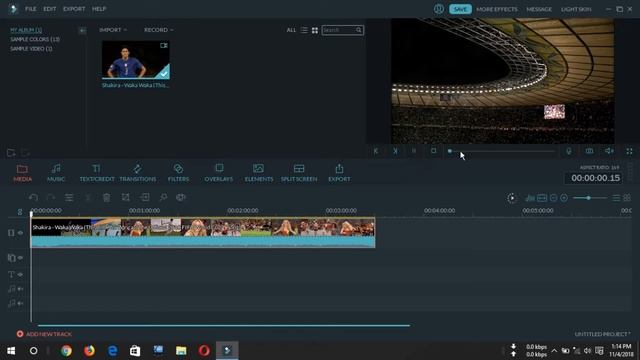Open the Split Screen tab
640x360 pixels.
coord(299,173)
